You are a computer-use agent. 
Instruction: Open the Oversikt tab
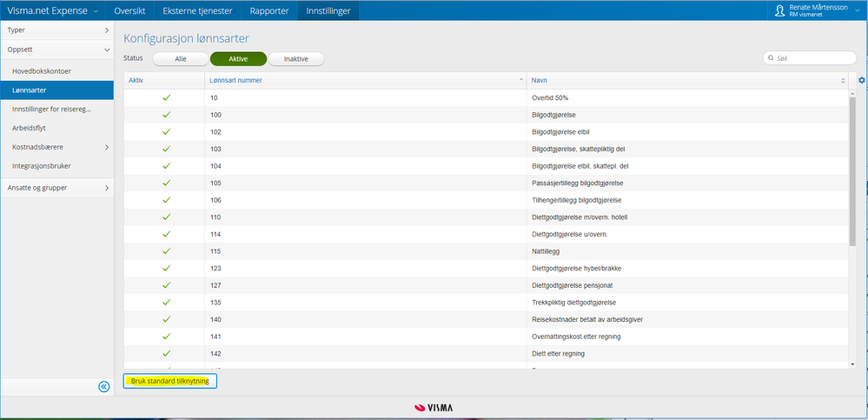pyautogui.click(x=129, y=10)
